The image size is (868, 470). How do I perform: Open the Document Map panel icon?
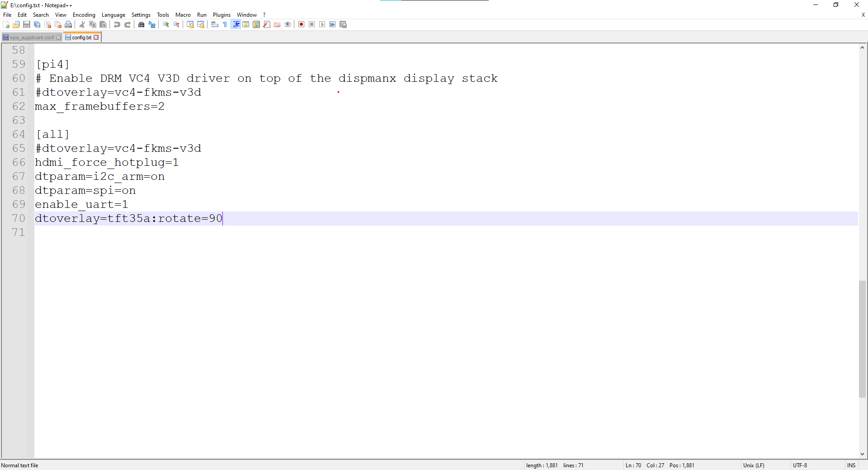coord(256,24)
